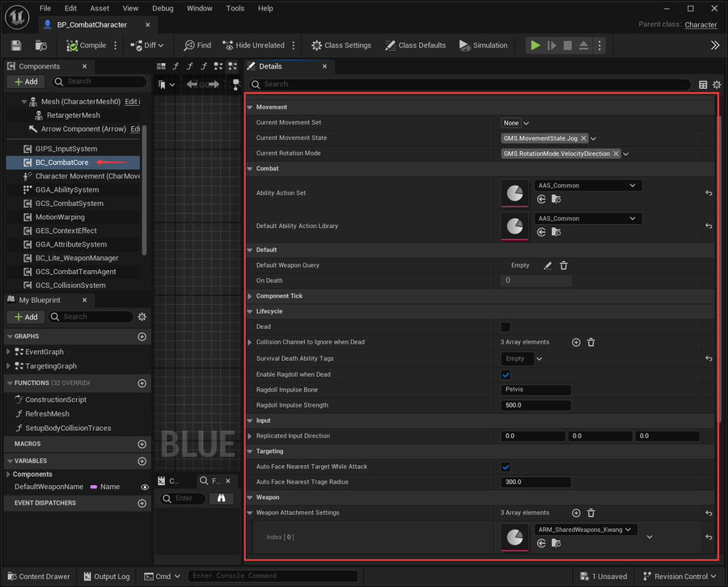Screen dimensions: 728x587
Task: Uncheck Auto Face Nearest Target While Attack
Action: [506, 467]
